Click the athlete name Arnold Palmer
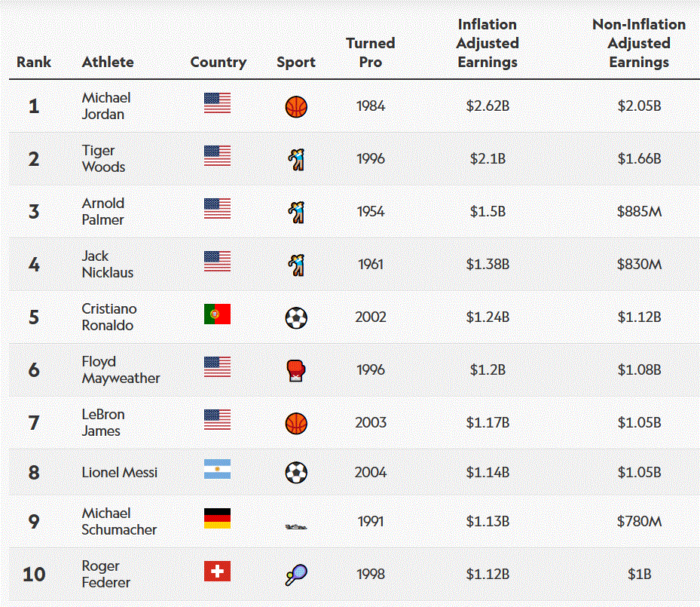 coord(103,212)
